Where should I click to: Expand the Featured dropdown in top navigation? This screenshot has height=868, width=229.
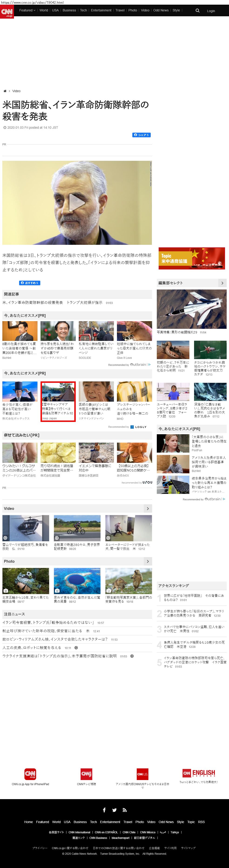tap(27, 10)
